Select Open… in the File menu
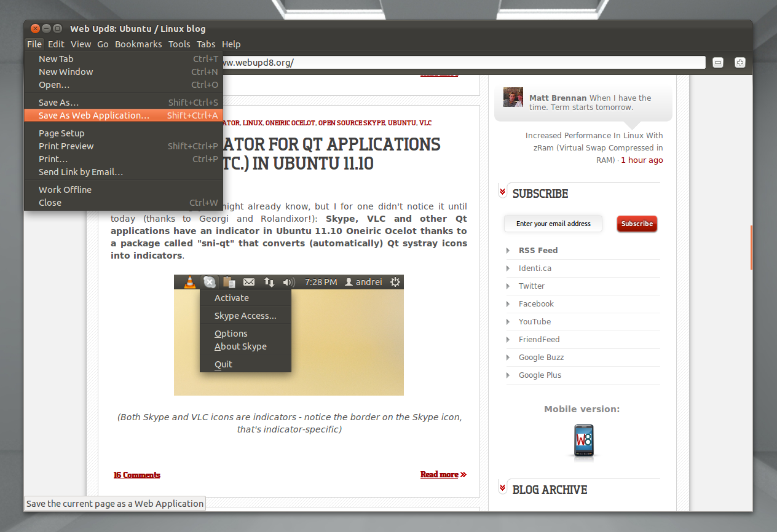Viewport: 777px width, 532px height. pyautogui.click(x=123, y=85)
